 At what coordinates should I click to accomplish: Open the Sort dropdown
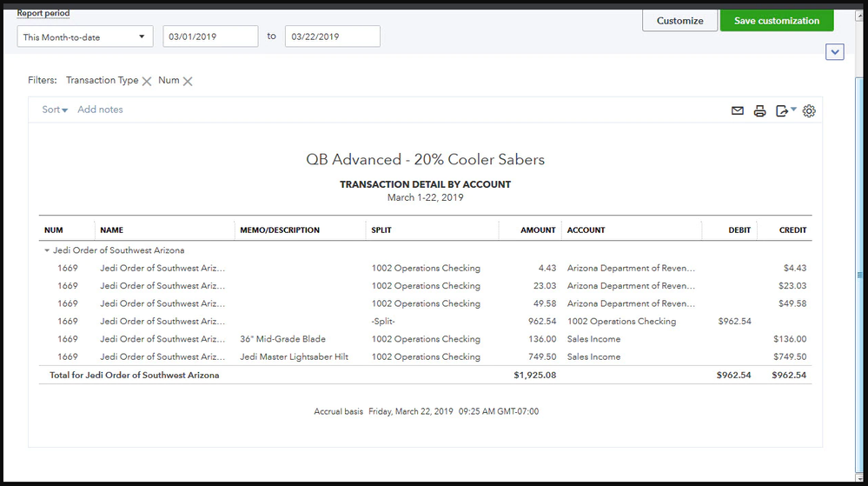point(55,110)
